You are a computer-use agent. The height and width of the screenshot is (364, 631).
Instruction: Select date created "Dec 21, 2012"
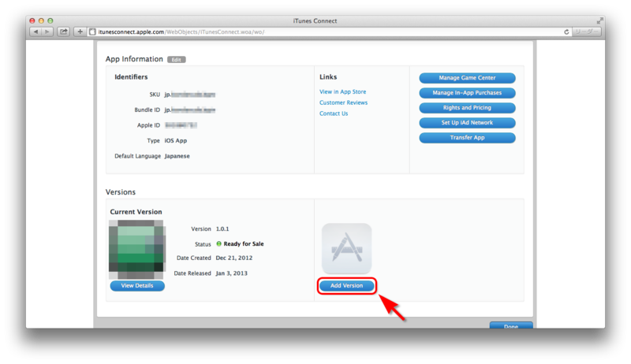pos(233,258)
